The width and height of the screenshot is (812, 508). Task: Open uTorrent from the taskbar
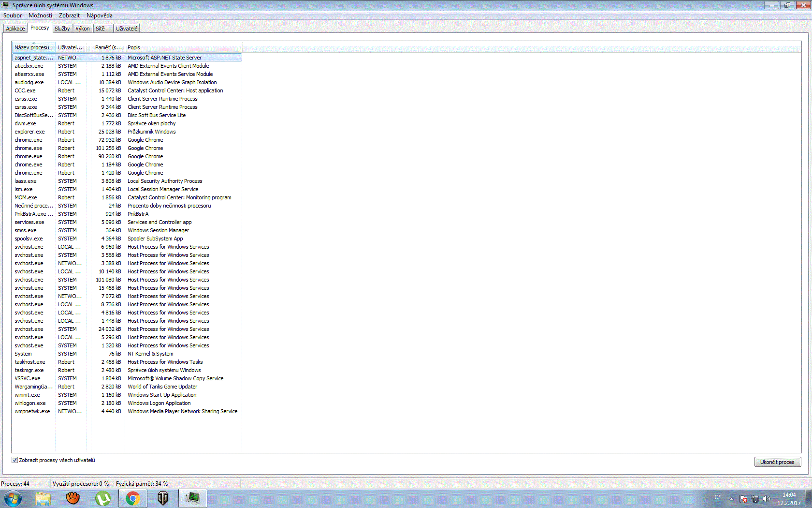(103, 498)
